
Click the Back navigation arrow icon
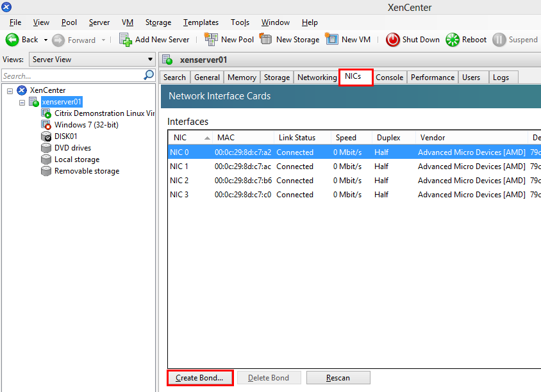pyautogui.click(x=12, y=40)
